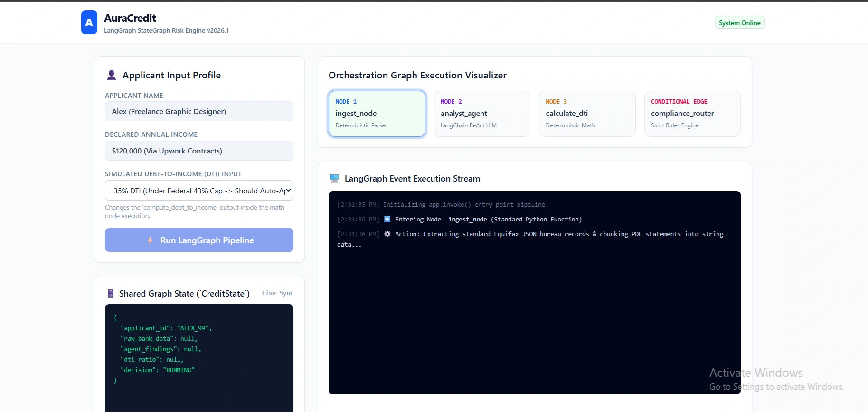Viewport: 868px width, 412px height.
Task: Click the AuraCredit title text
Action: [x=130, y=18]
